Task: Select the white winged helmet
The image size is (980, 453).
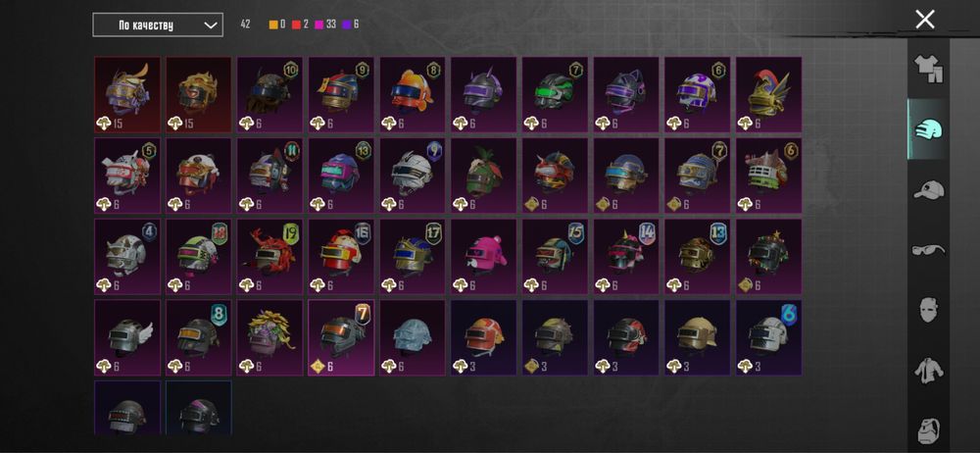Action: [127, 337]
